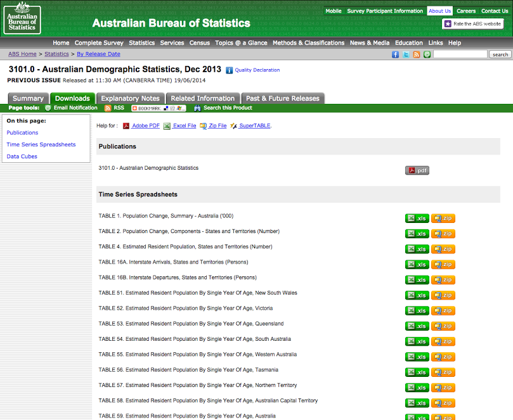Open the Mobile top link
This screenshot has width=513, height=420.
coord(334,11)
